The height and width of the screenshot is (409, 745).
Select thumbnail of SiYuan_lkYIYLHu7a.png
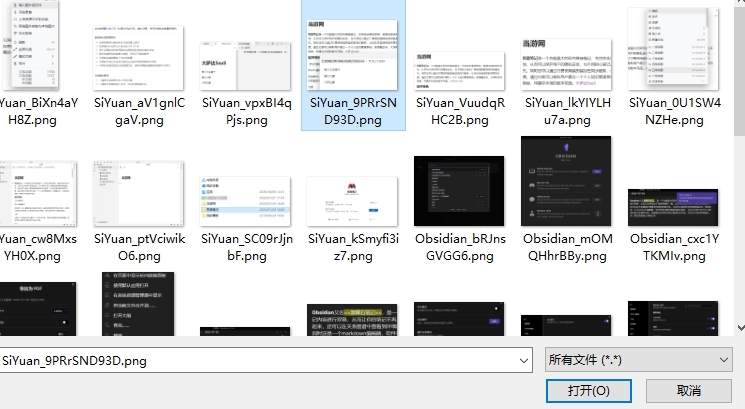coord(566,65)
